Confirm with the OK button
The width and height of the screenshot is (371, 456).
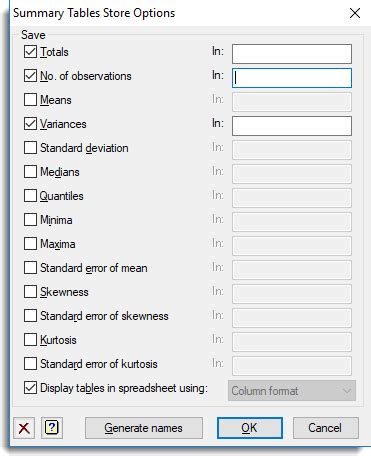pos(250,428)
